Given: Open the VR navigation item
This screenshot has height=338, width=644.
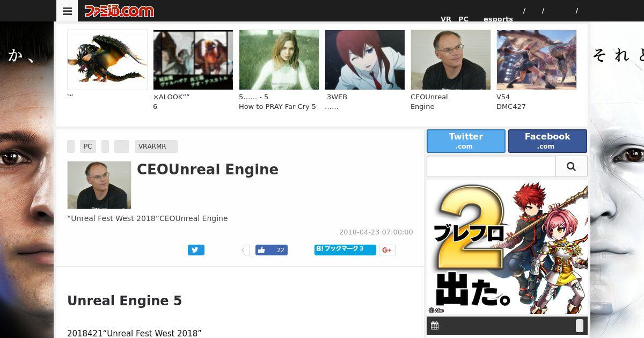Looking at the screenshot, I should point(446,19).
